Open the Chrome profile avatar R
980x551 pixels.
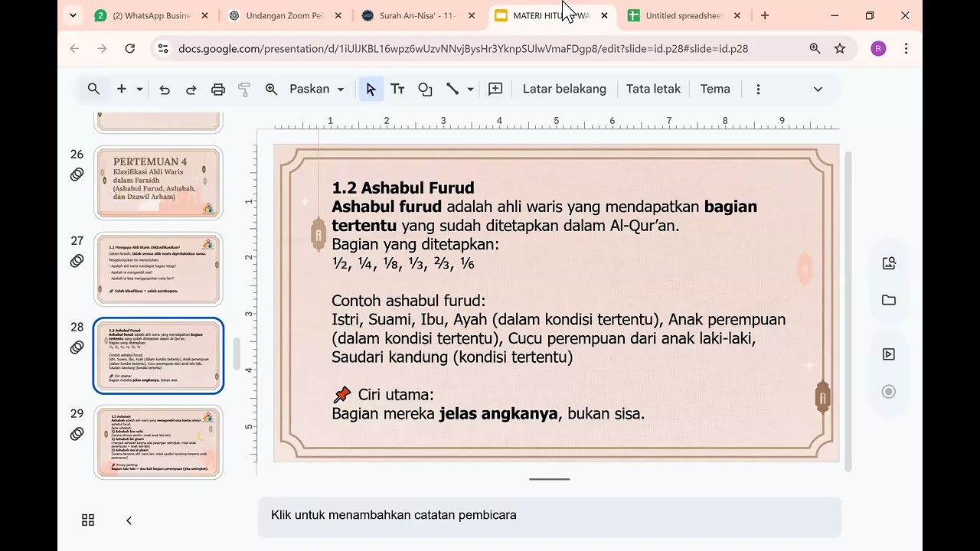pyautogui.click(x=878, y=48)
